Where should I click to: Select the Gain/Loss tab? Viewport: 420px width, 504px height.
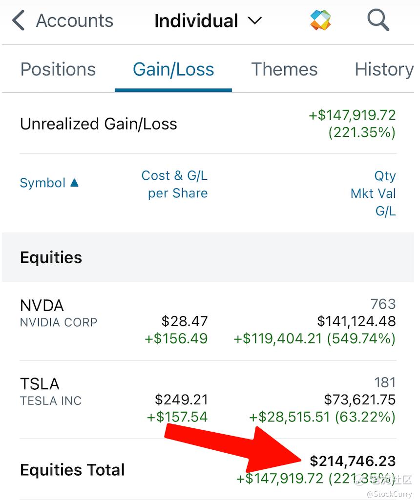point(173,69)
